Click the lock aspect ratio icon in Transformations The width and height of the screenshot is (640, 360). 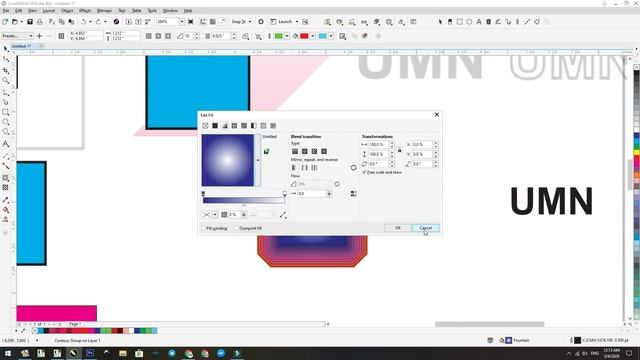(x=400, y=150)
